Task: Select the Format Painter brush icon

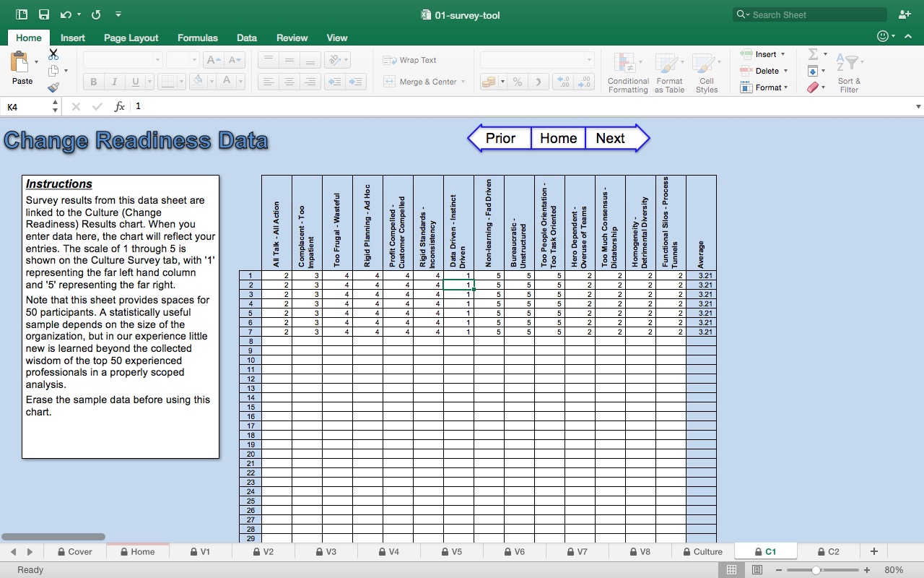Action: pyautogui.click(x=53, y=87)
